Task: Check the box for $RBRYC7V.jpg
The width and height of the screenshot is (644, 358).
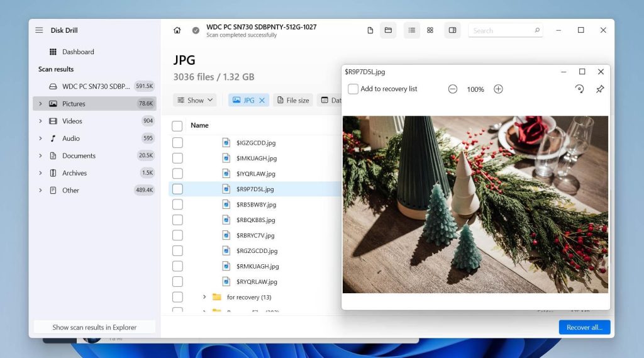Action: pos(177,235)
